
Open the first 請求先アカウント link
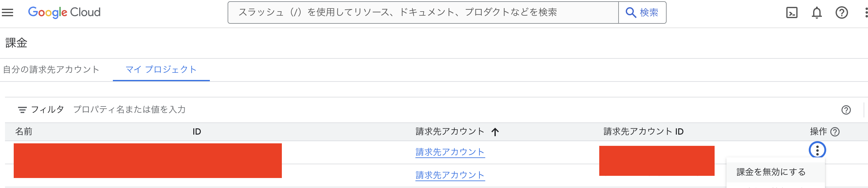(450, 152)
